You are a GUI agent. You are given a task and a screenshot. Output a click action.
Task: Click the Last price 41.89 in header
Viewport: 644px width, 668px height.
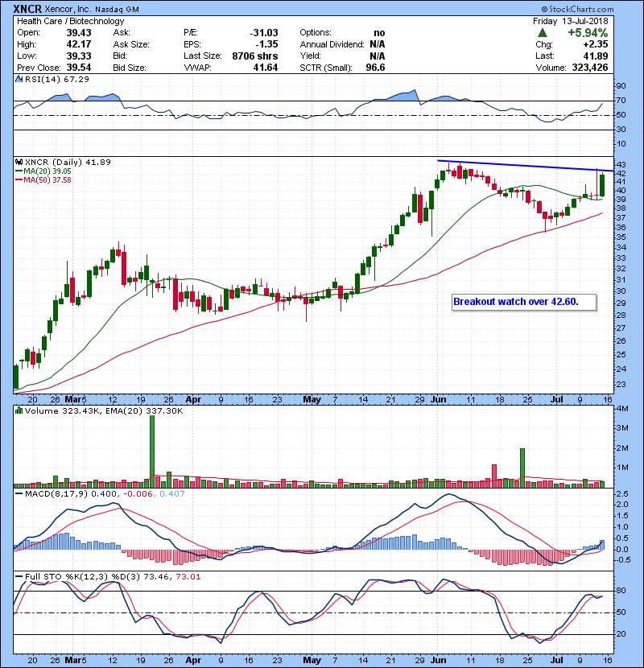coord(596,56)
